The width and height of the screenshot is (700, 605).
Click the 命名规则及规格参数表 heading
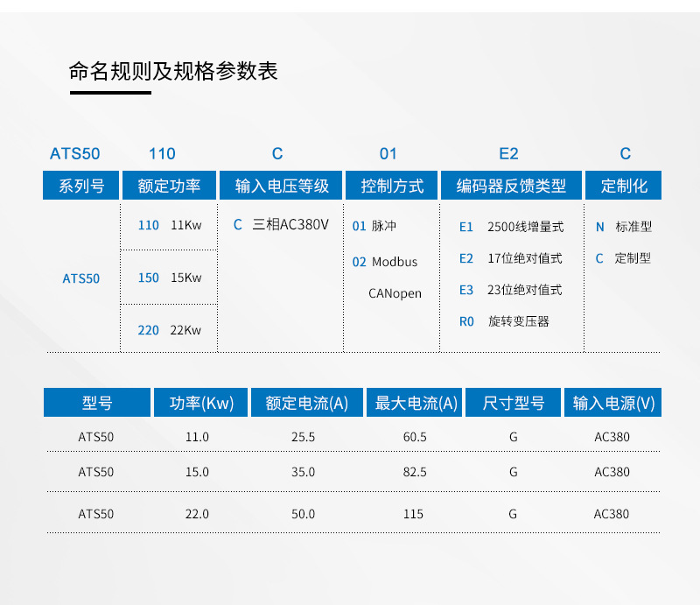pyautogui.click(x=173, y=71)
